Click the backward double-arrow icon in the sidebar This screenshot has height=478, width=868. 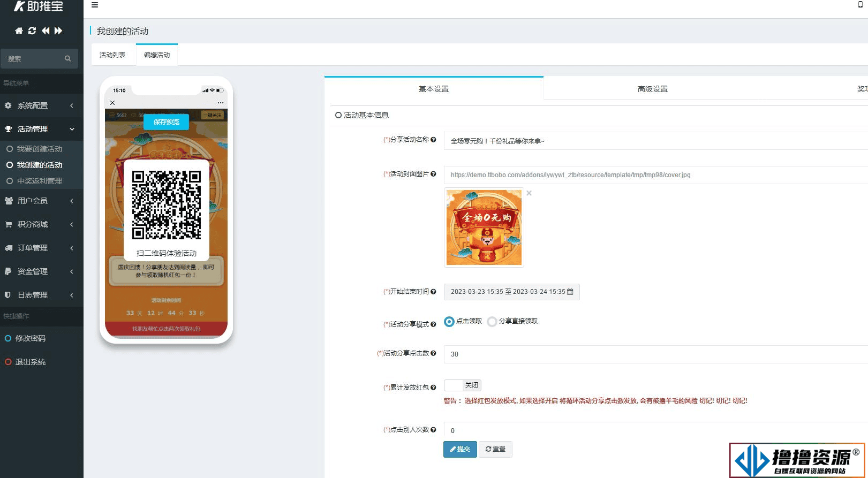46,31
